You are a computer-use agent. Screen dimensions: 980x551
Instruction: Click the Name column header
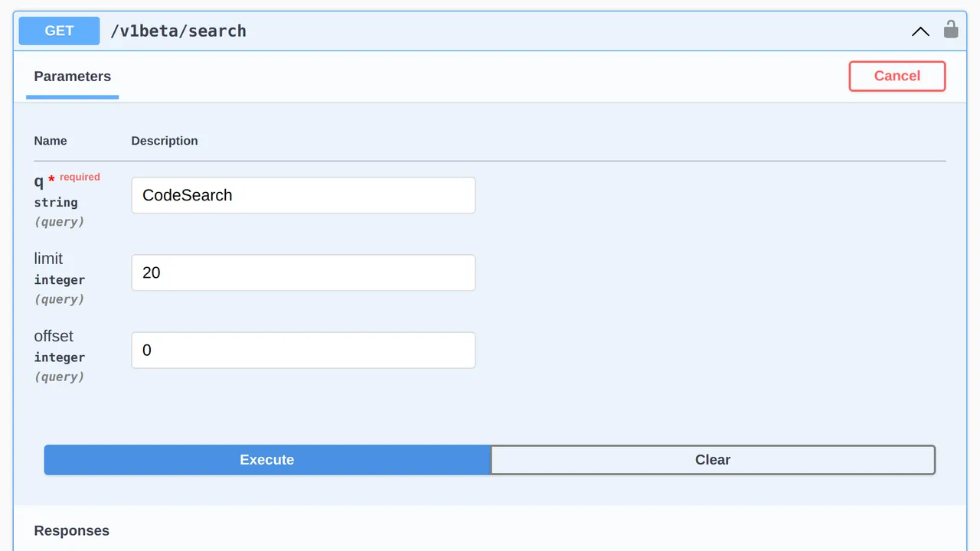[x=51, y=141]
